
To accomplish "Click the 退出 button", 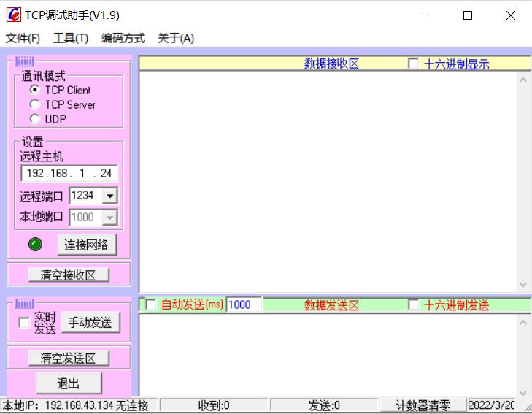I will (69, 383).
